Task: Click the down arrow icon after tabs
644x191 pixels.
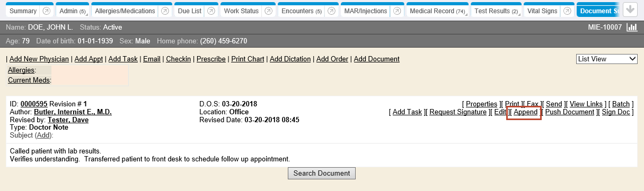Action: click(630, 9)
